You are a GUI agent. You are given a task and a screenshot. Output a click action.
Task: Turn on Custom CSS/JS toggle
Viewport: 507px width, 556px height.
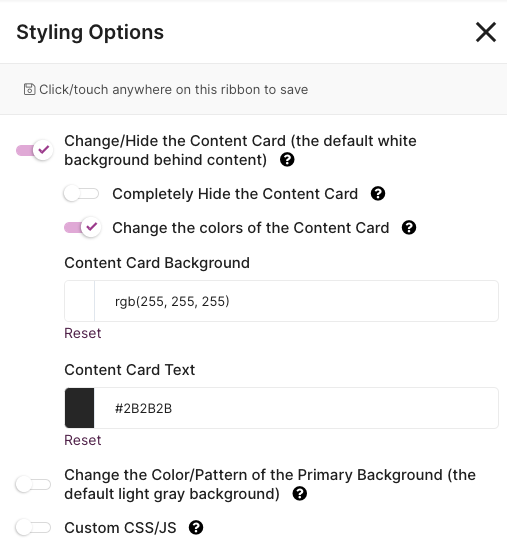point(33,528)
